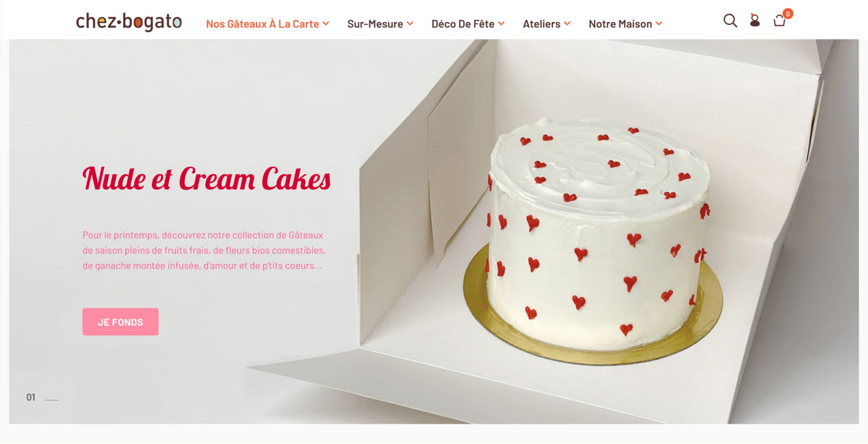Expand the Notre Maison chevron arrow

click(659, 23)
